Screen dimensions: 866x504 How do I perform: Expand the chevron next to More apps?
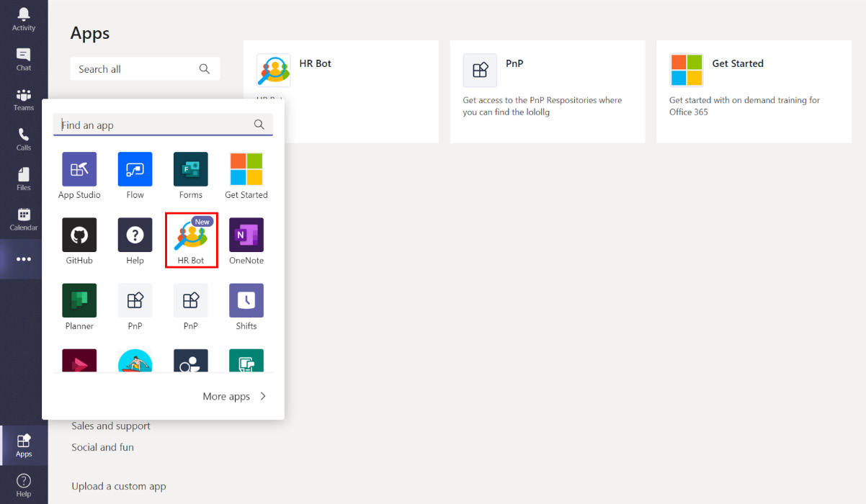pos(263,396)
